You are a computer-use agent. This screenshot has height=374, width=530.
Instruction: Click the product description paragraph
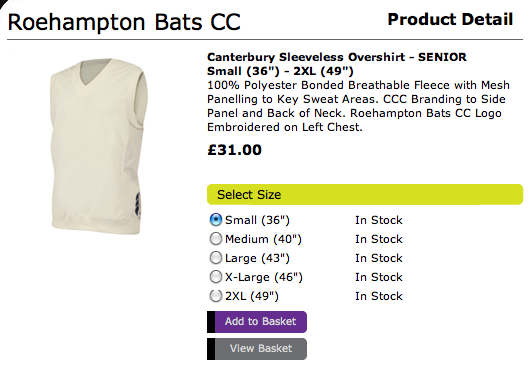358,106
